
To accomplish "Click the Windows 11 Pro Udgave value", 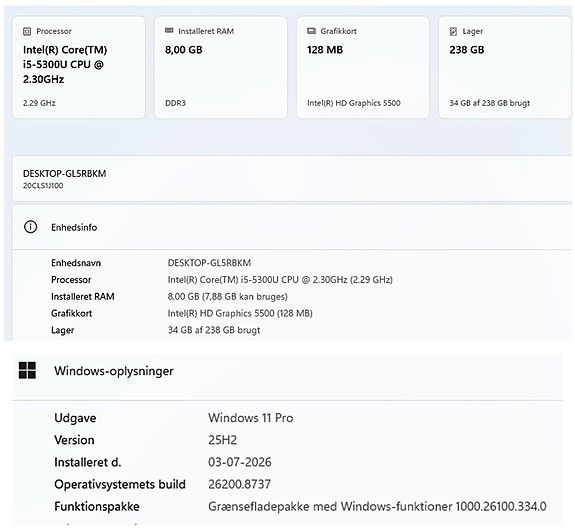I will click(x=251, y=418).
